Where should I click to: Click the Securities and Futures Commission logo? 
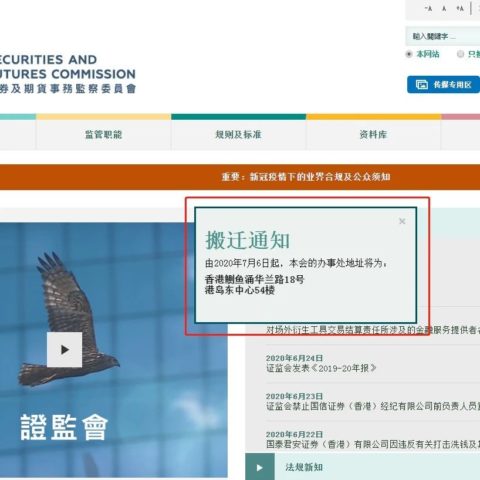pos(68,74)
